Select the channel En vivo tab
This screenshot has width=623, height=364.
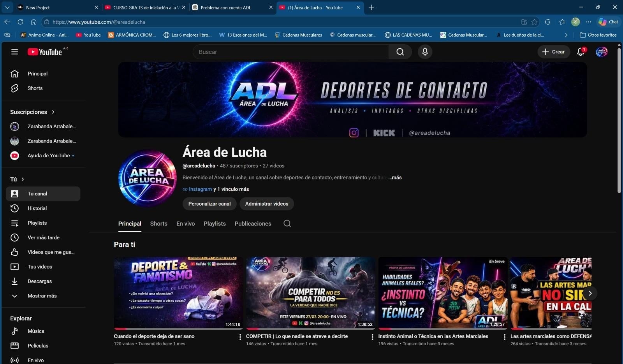point(185,223)
